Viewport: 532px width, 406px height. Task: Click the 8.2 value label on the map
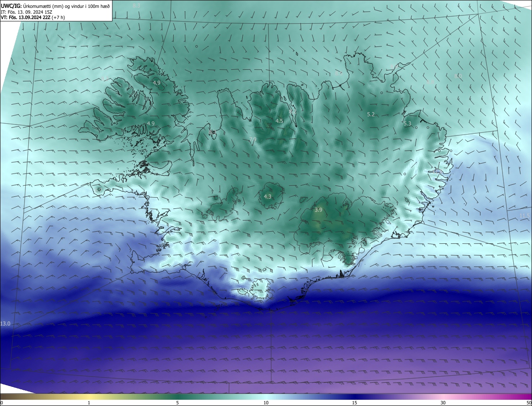coord(293,112)
